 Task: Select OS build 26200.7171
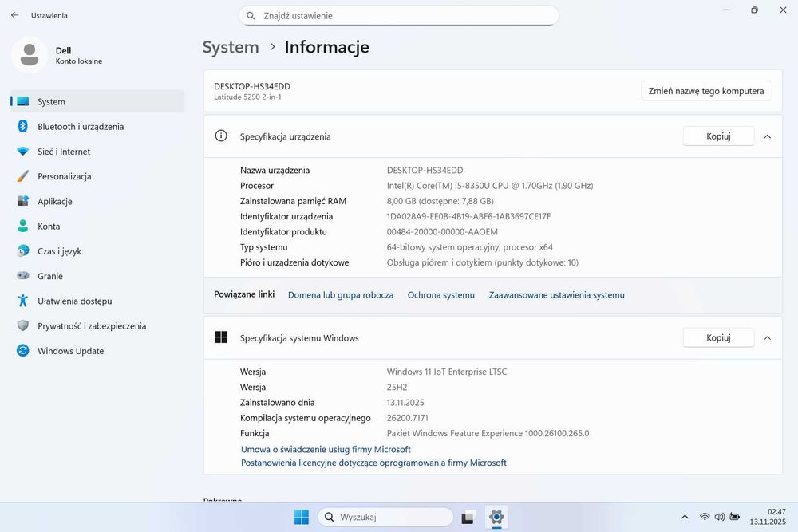(x=408, y=418)
